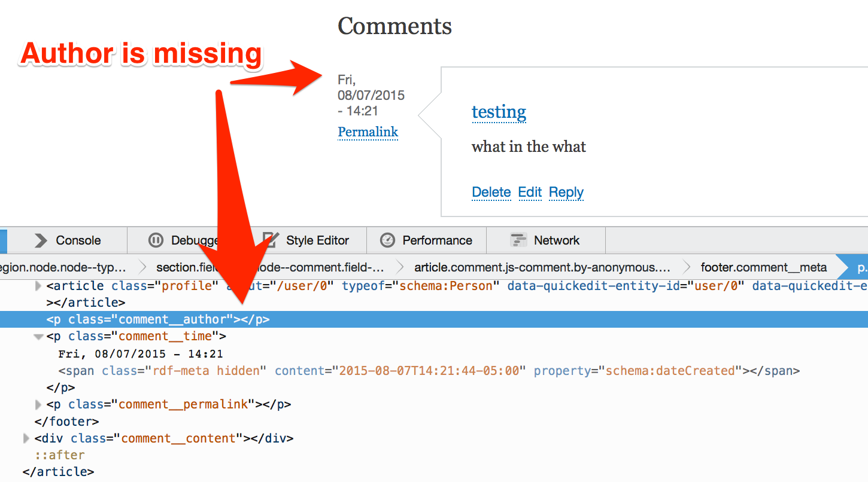Collapse the comment__time paragraph node

tap(38, 336)
